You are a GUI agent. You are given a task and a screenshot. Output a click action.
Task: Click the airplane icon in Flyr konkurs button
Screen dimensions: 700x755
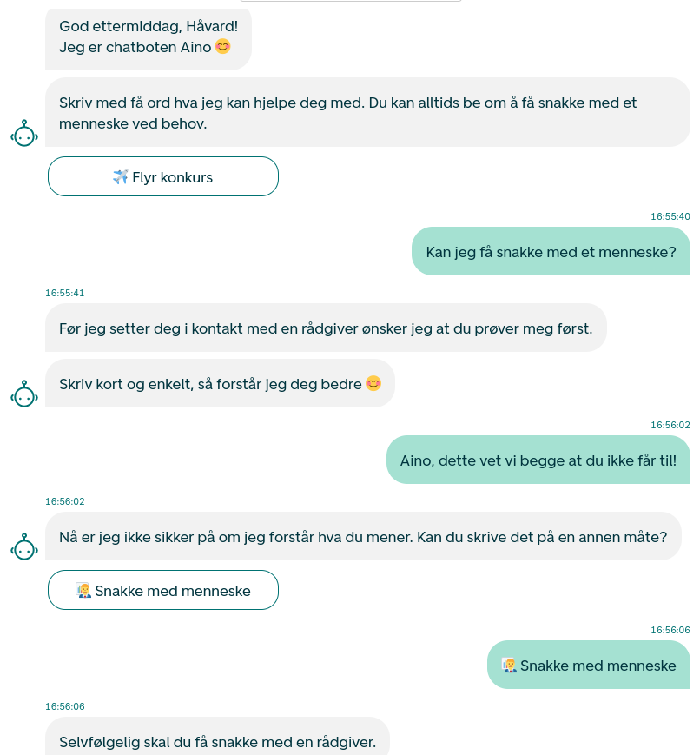click(x=118, y=176)
